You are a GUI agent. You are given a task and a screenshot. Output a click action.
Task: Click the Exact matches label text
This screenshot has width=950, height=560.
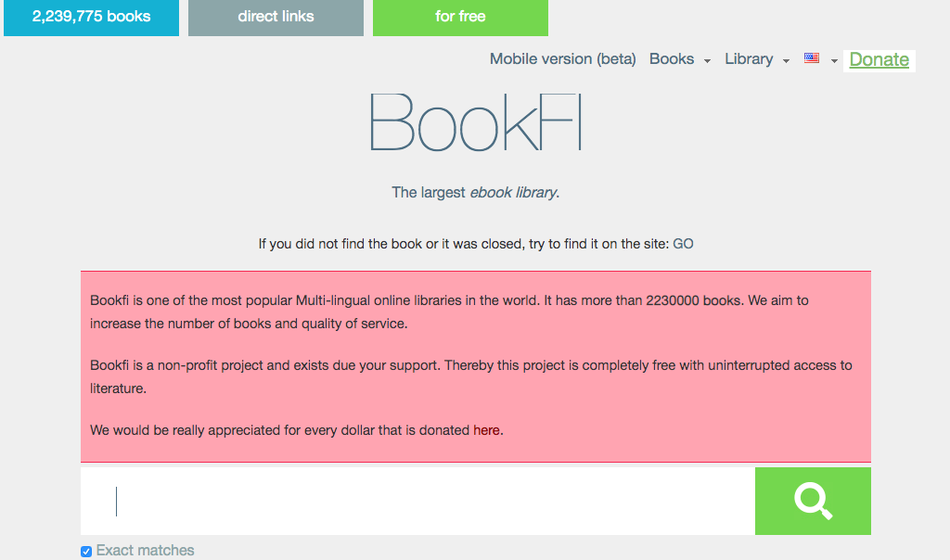coord(146,551)
